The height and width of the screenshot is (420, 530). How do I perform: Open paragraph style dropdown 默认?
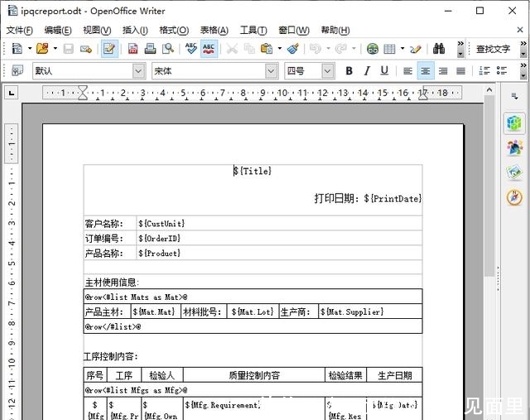point(138,71)
